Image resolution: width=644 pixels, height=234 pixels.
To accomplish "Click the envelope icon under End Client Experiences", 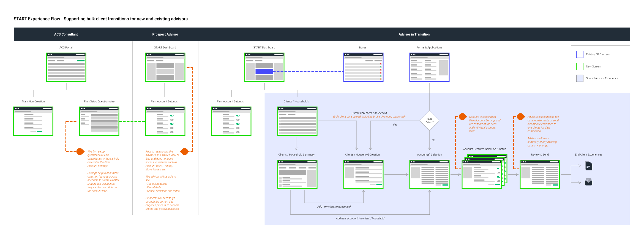I will point(588,182).
